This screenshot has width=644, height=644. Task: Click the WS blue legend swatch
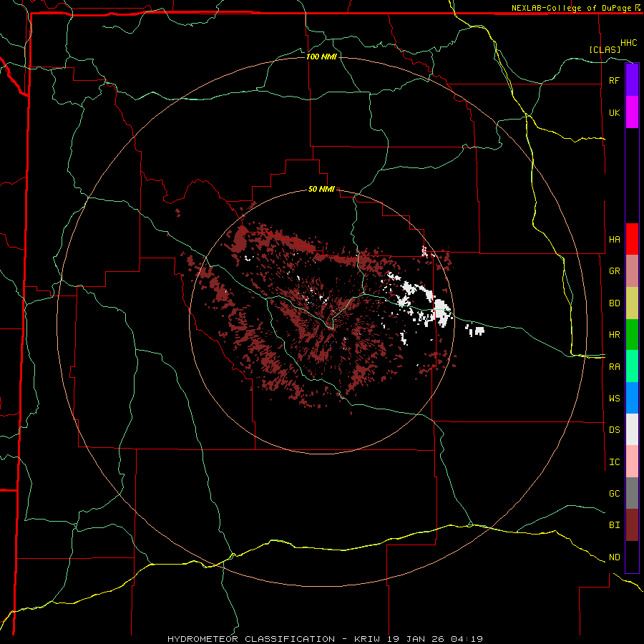632,398
